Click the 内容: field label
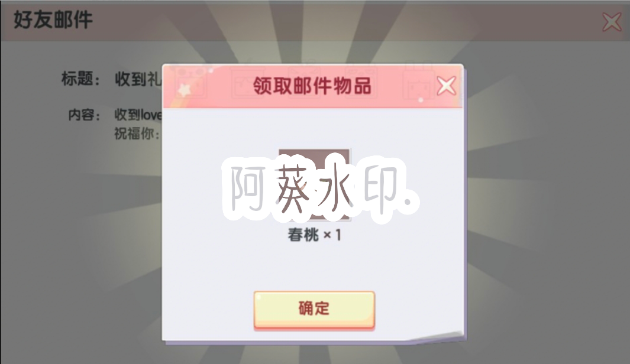The image size is (630, 364). [x=85, y=115]
